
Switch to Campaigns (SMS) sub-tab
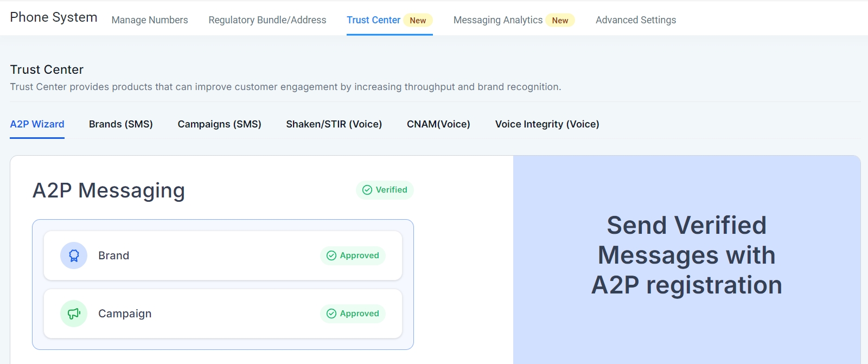(x=220, y=124)
